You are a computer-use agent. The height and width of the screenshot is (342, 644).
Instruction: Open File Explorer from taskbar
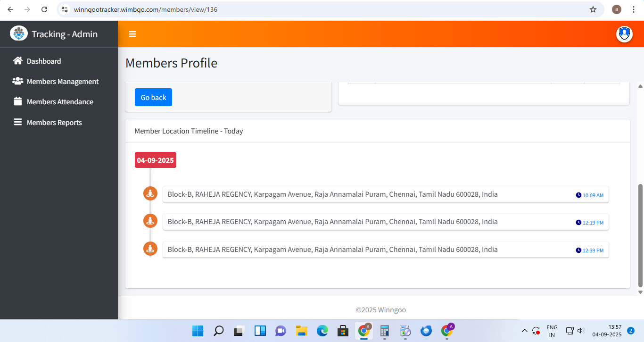click(302, 331)
